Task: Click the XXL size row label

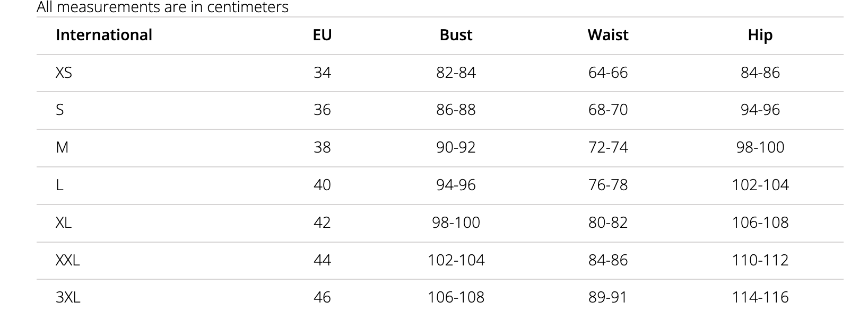Action: pyautogui.click(x=67, y=260)
